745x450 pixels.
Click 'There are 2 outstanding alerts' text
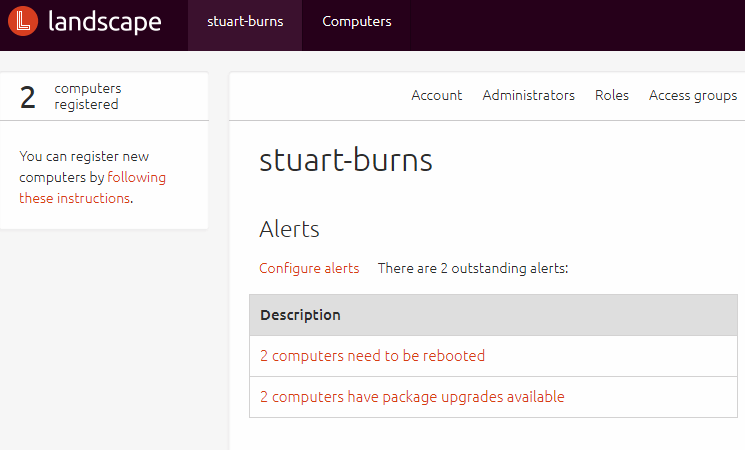click(x=472, y=268)
